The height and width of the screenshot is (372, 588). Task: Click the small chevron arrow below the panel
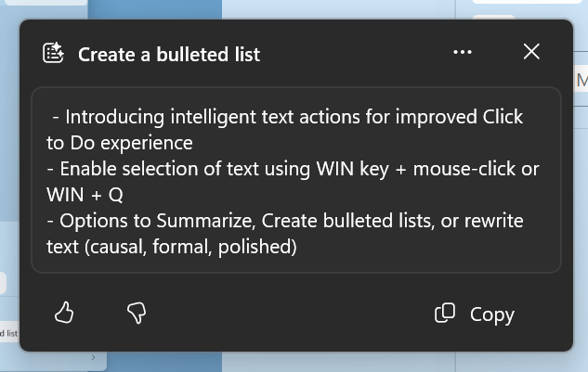pos(93,357)
